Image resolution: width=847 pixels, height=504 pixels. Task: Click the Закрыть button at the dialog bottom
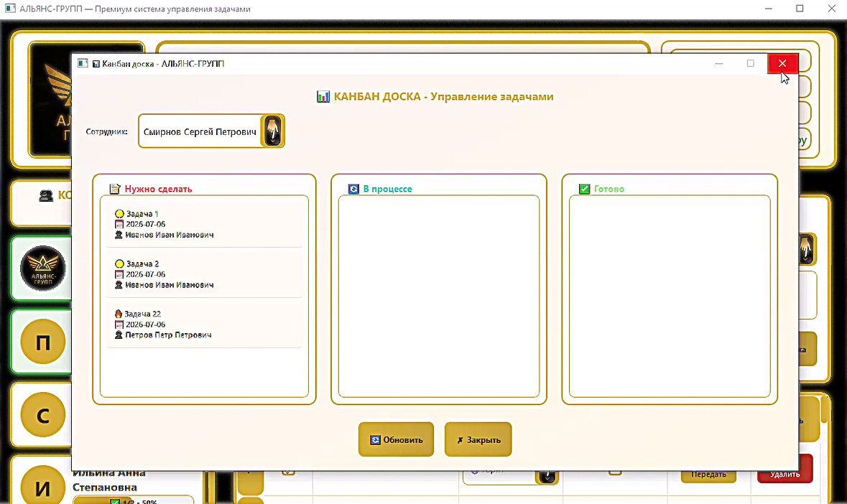click(x=478, y=439)
